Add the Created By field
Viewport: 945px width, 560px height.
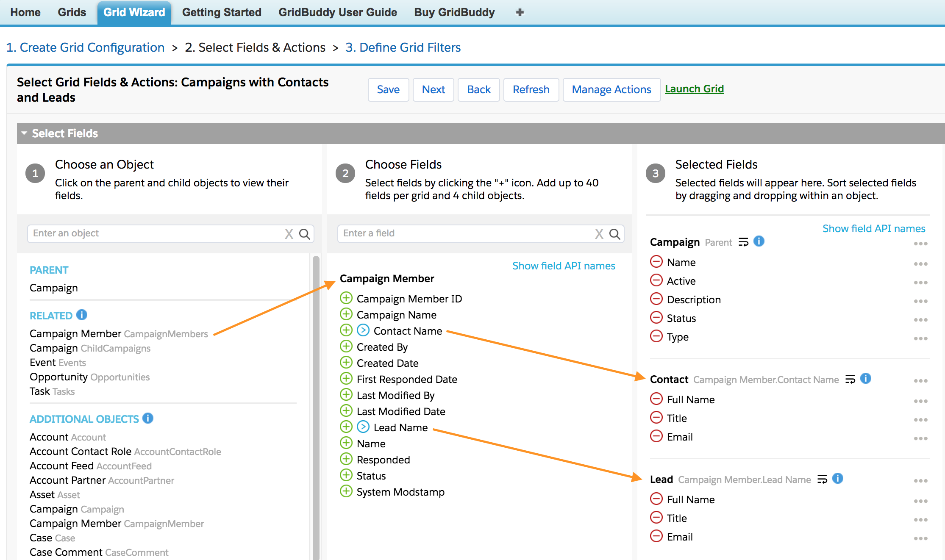pyautogui.click(x=346, y=347)
